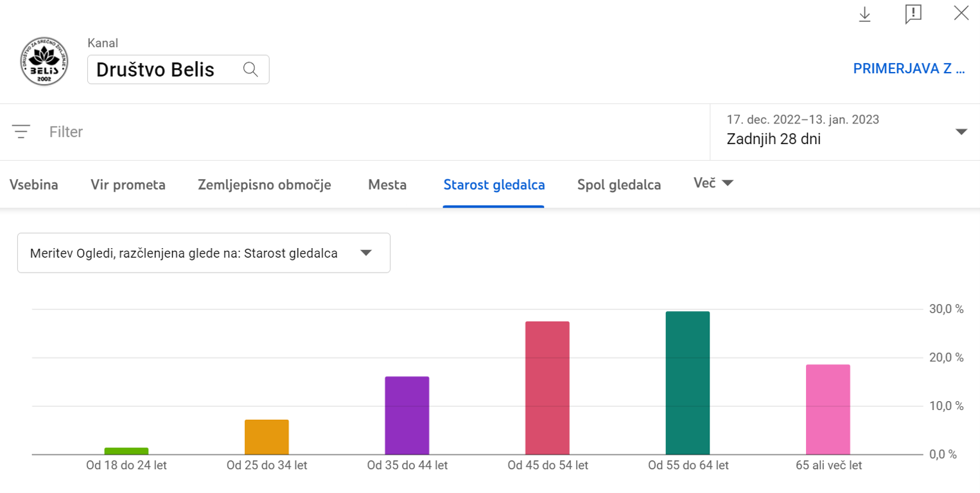
Task: Click the red bar for 45–54 years
Action: (547, 388)
